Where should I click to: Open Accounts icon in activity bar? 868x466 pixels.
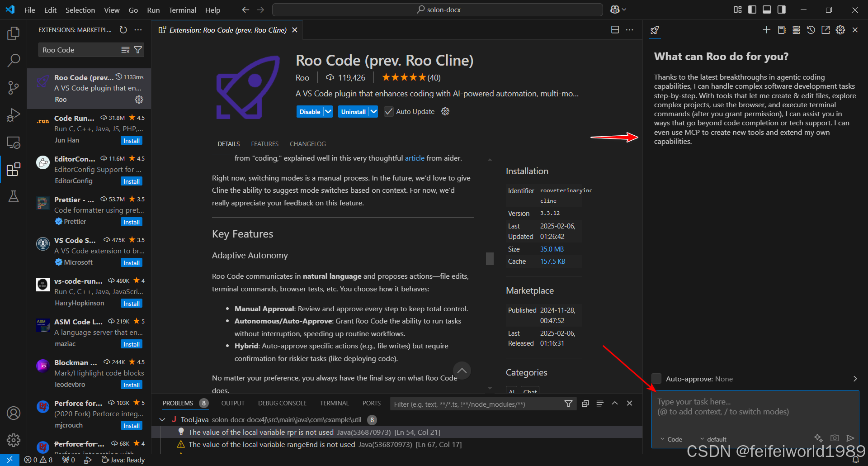point(14,413)
